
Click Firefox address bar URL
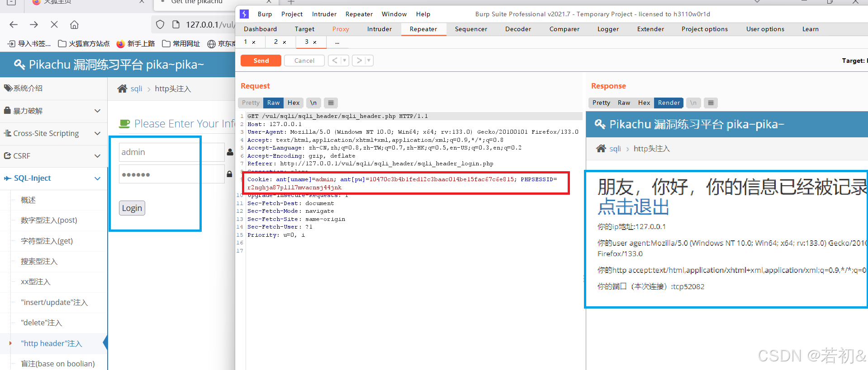(210, 24)
